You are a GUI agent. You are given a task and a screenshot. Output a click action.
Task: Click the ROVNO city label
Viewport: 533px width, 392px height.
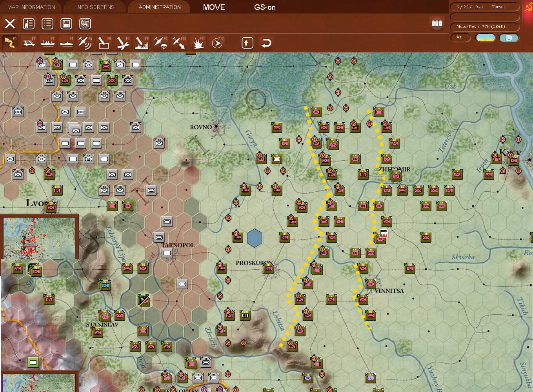point(201,127)
